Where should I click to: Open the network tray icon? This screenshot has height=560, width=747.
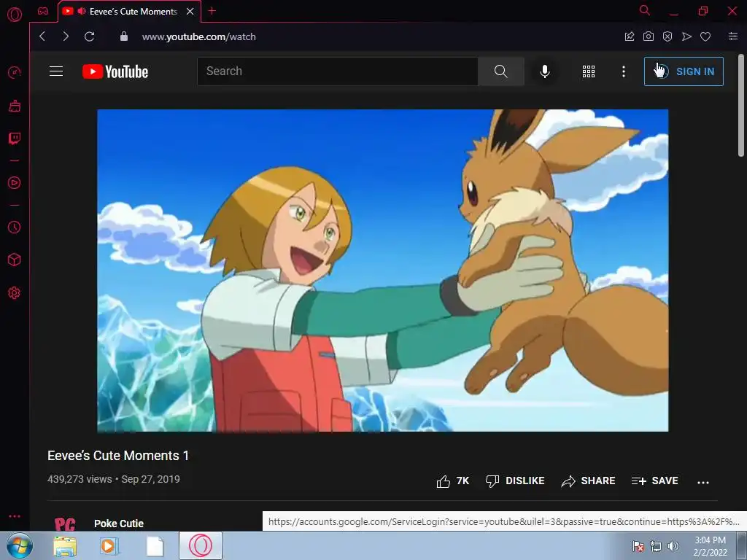656,546
